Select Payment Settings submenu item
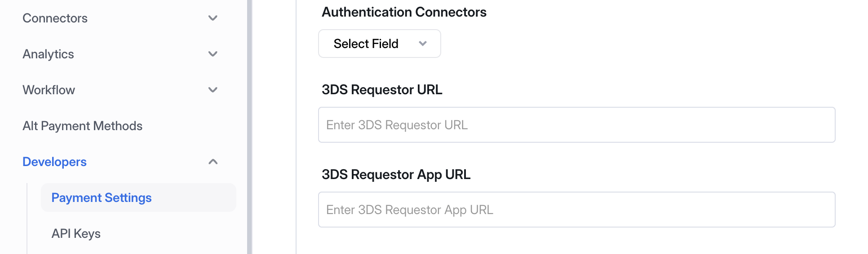The height and width of the screenshot is (254, 868). coord(102,198)
